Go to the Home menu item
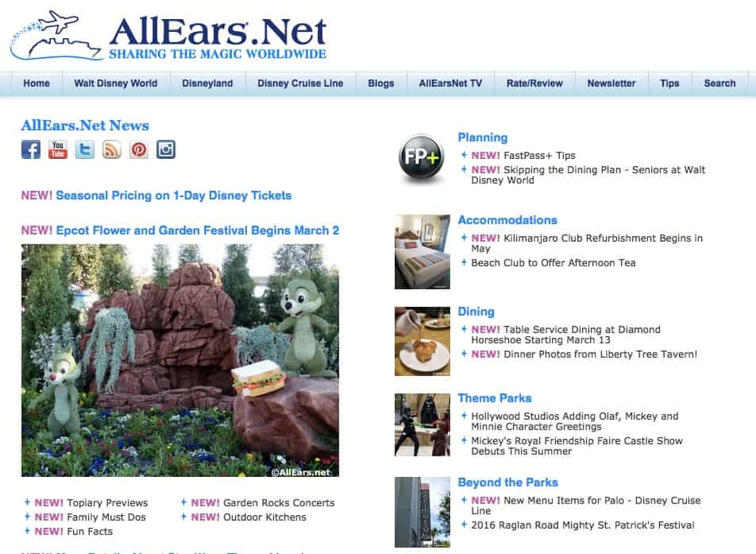This screenshot has width=756, height=554. (x=37, y=83)
